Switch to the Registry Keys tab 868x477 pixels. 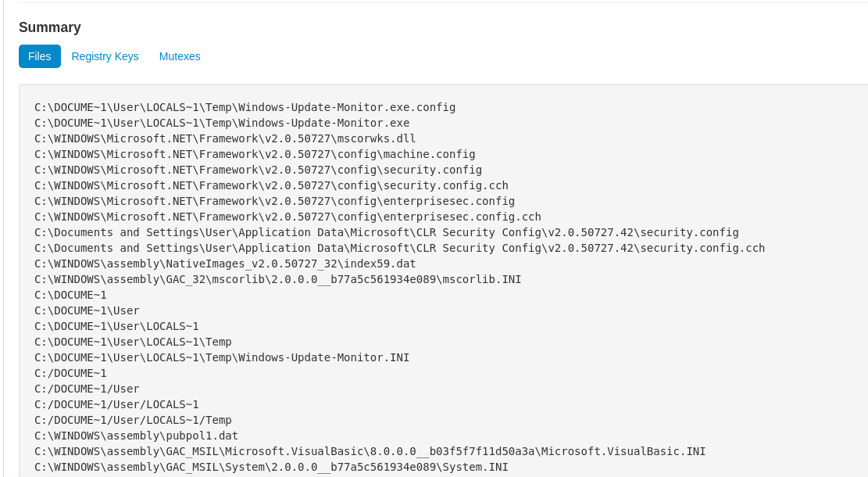(105, 56)
